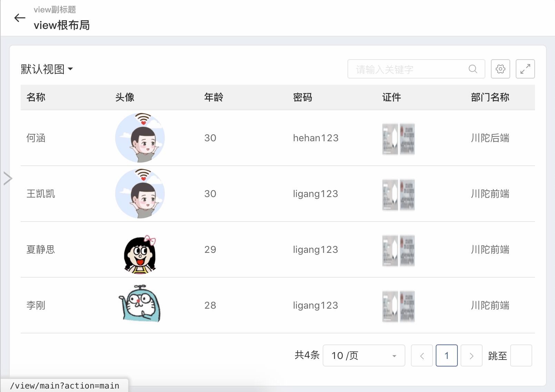This screenshot has height=392, width=555.
Task: Click age value 28
Action: pyautogui.click(x=210, y=305)
